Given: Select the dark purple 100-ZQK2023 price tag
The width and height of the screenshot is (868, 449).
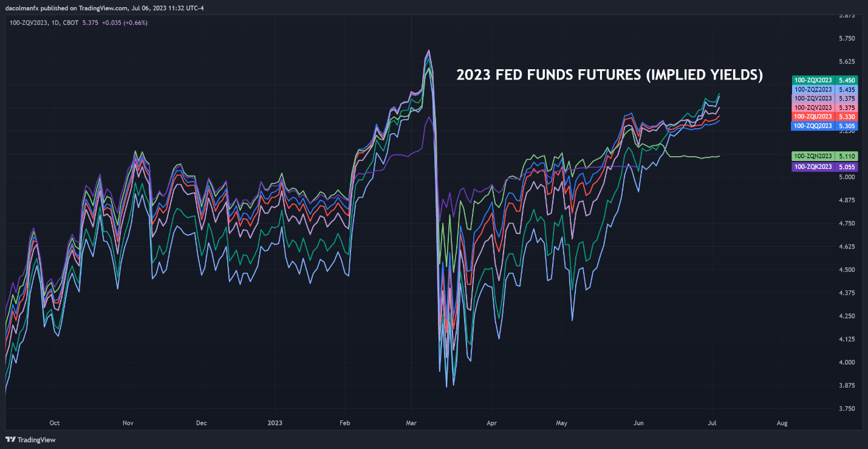Looking at the screenshot, I should point(825,166).
